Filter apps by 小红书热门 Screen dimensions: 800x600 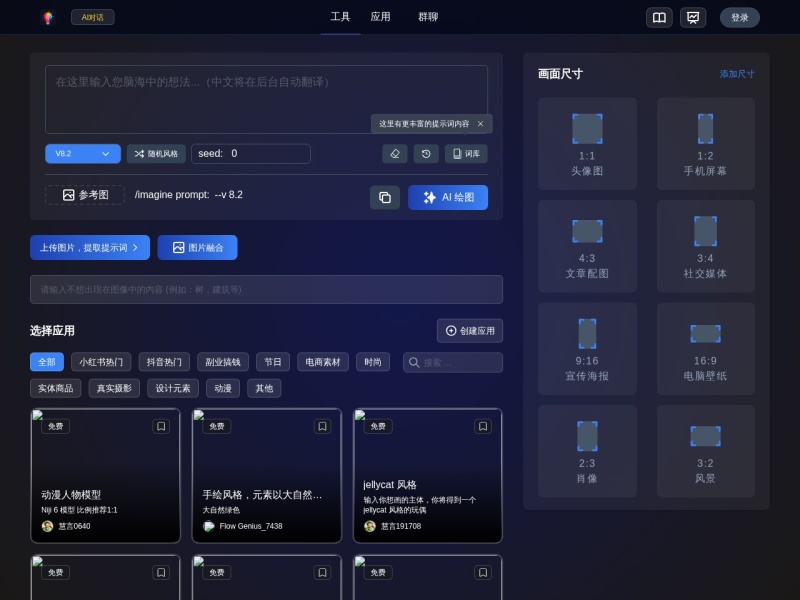pos(101,362)
